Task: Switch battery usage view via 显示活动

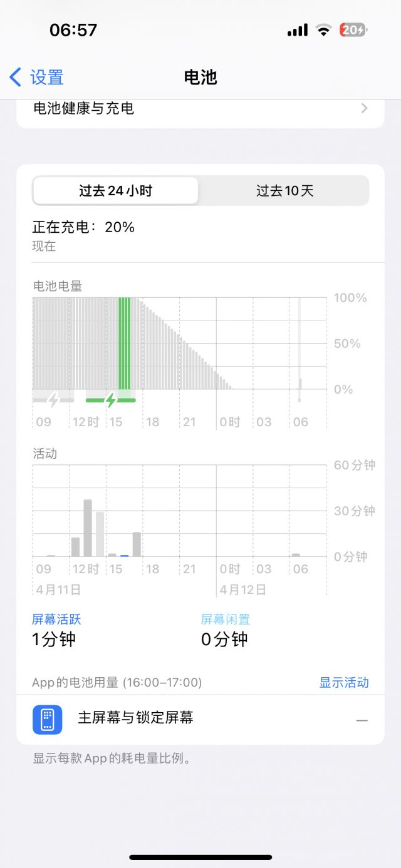Action: pos(343,683)
